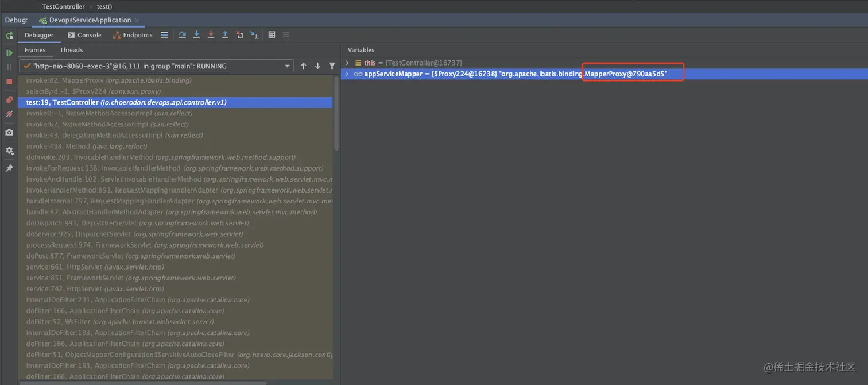
Task: Go to previous frame with up arrow
Action: tap(304, 66)
